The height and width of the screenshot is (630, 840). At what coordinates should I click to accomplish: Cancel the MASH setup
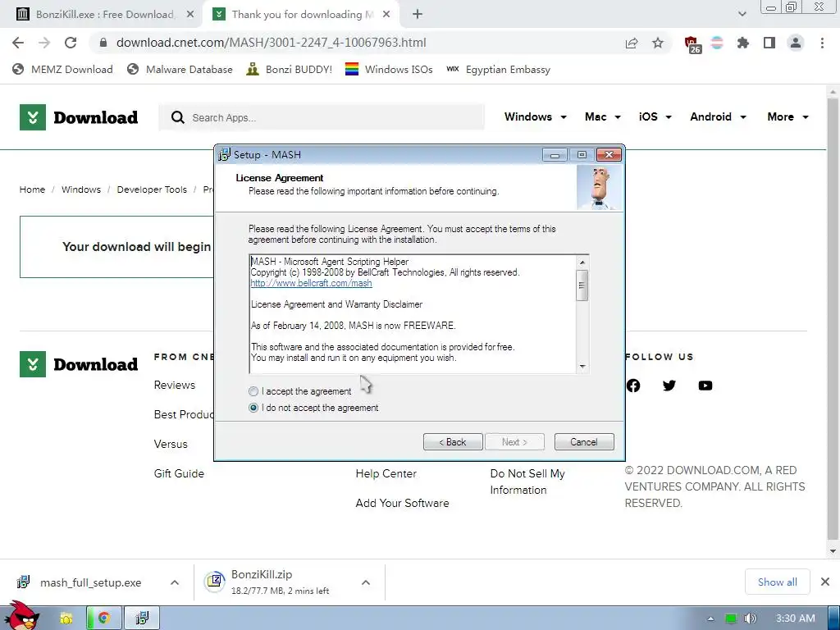[584, 442]
